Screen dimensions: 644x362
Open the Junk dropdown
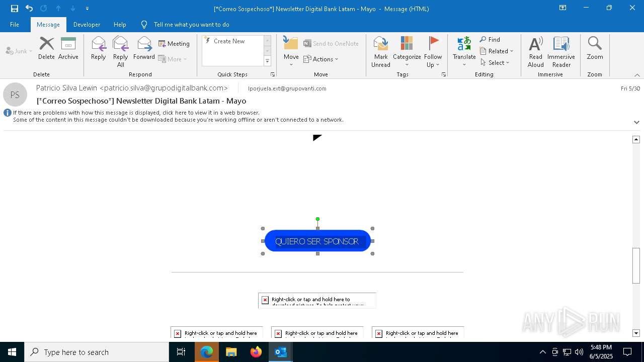(x=19, y=51)
